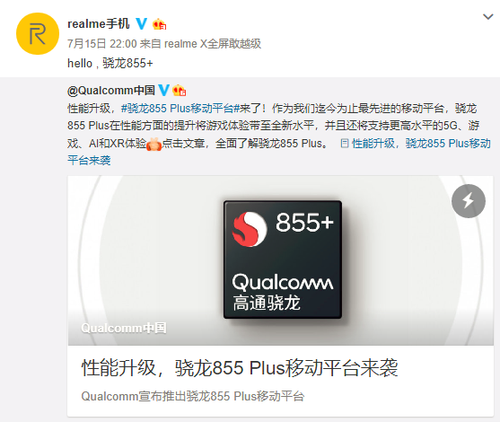
Task: Click the lightning bolt instant-article icon
Action: (x=468, y=201)
